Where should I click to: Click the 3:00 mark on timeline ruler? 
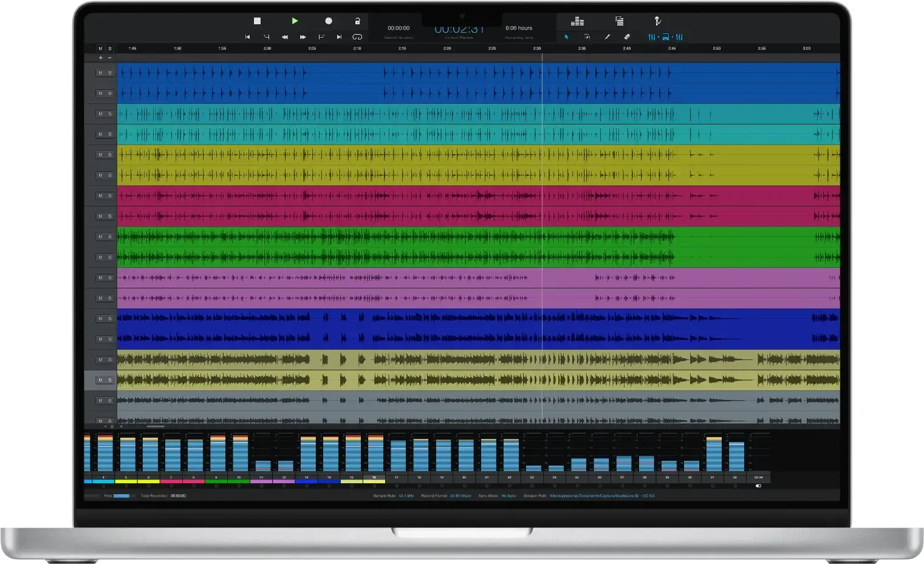tap(807, 49)
